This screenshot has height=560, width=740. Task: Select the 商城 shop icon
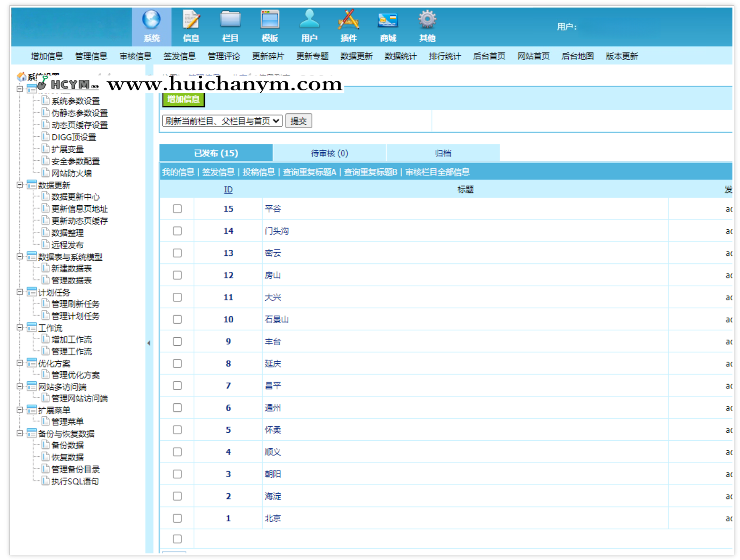tap(388, 20)
